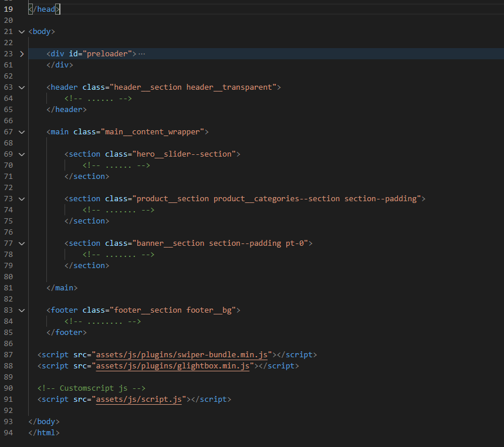
Task: Select line number 19
Action: (8, 9)
